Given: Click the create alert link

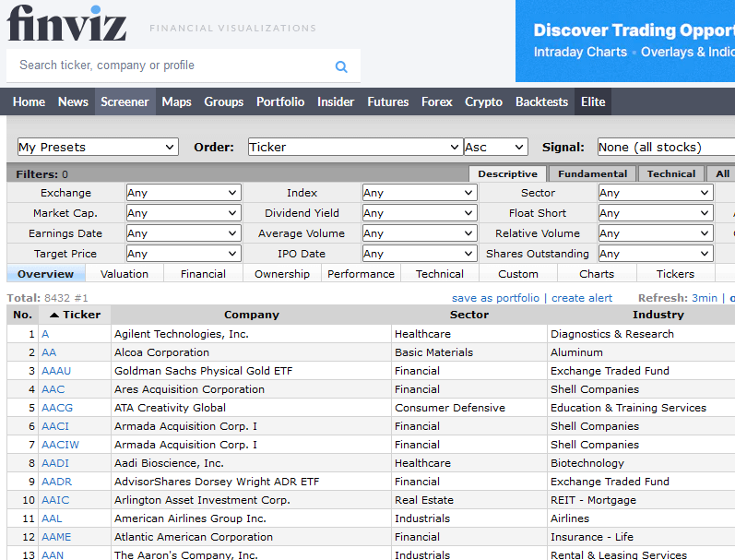Looking at the screenshot, I should coord(582,298).
